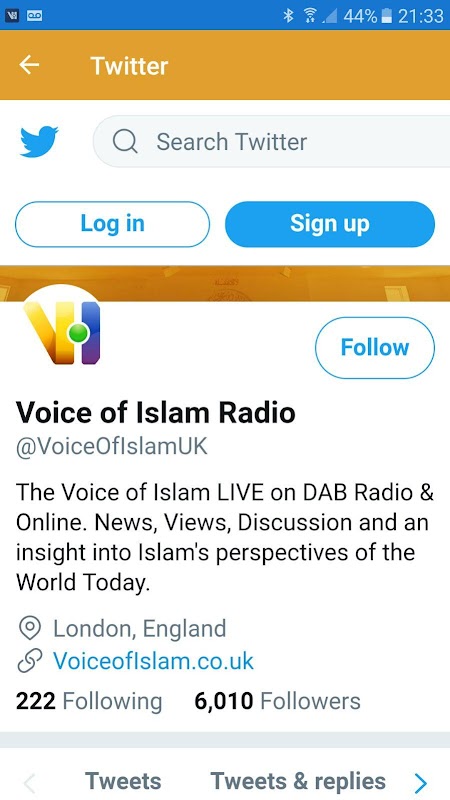The height and width of the screenshot is (800, 450).
Task: Click the location pin icon
Action: tap(29, 628)
